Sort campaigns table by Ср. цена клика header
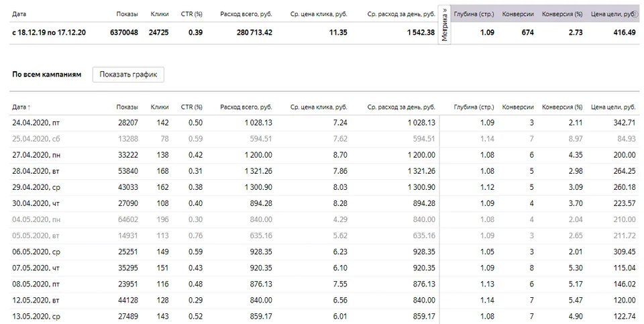The width and height of the screenshot is (644, 324). 318,107
